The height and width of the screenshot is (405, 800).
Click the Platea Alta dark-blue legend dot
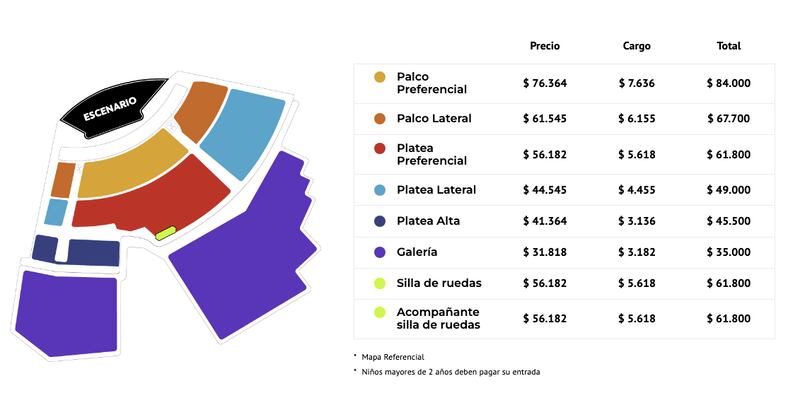pos(380,221)
